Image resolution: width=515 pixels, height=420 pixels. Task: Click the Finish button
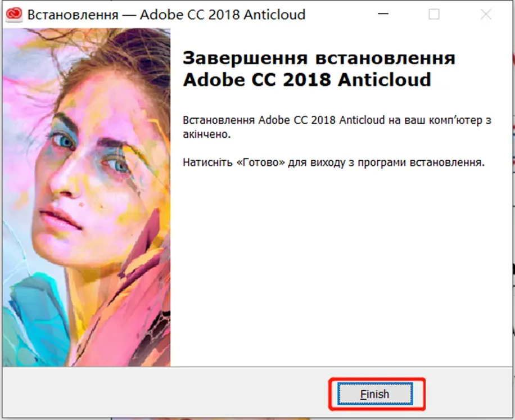375,394
